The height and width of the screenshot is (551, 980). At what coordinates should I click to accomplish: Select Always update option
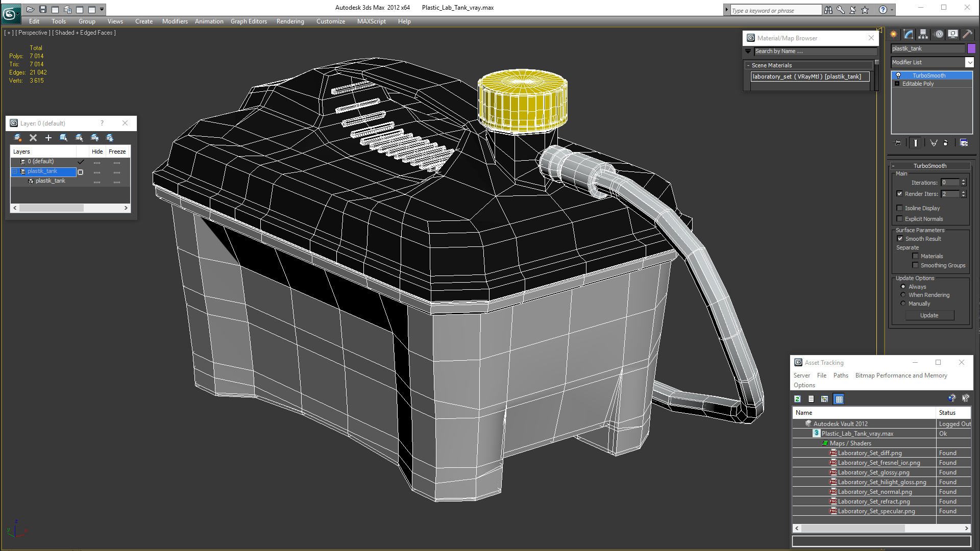pyautogui.click(x=903, y=287)
